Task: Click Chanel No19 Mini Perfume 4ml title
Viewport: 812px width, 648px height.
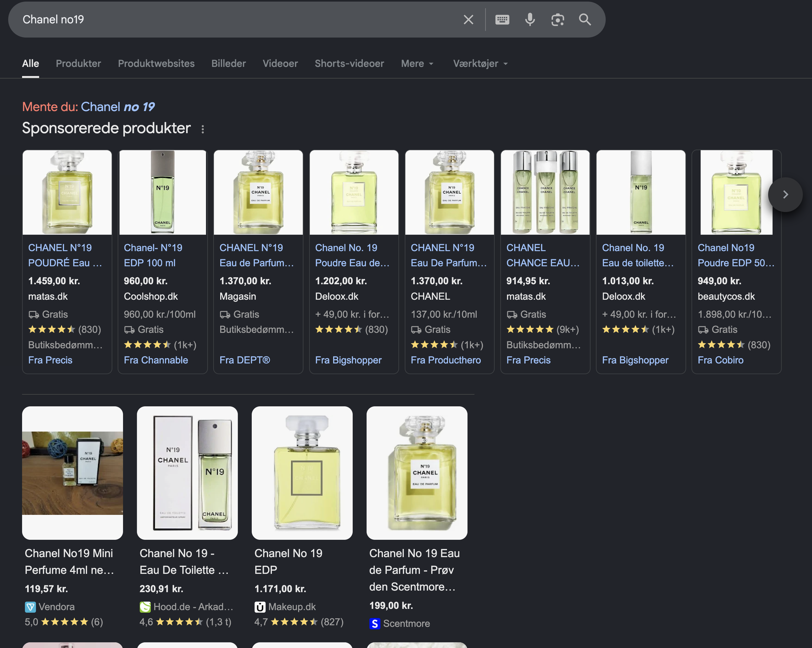Action: point(69,562)
